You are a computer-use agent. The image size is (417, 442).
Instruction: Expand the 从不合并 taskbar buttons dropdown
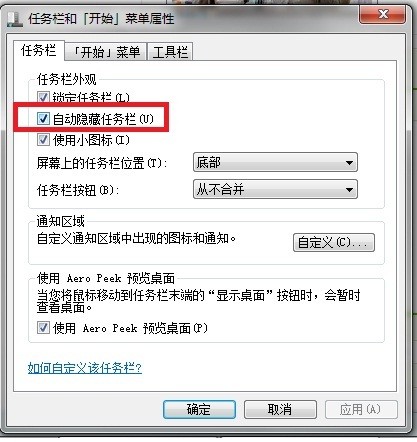tap(275, 189)
